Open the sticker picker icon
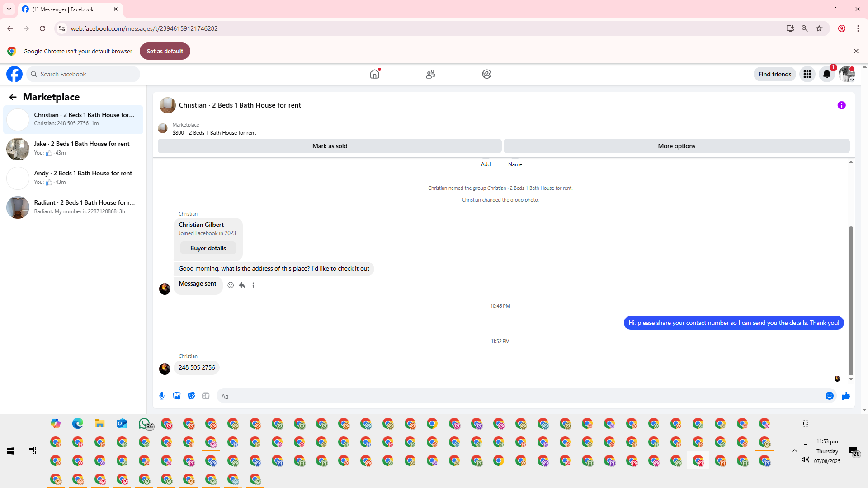 coord(192,396)
